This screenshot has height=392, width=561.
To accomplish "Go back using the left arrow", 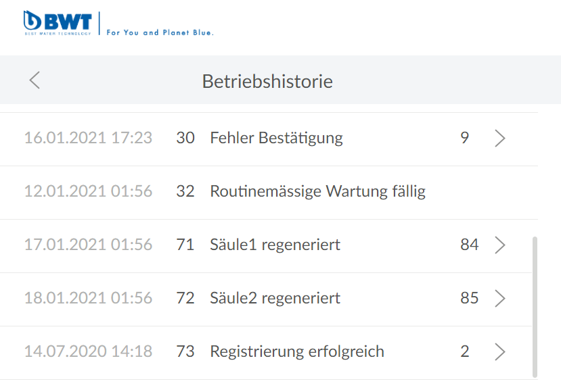I will (35, 80).
